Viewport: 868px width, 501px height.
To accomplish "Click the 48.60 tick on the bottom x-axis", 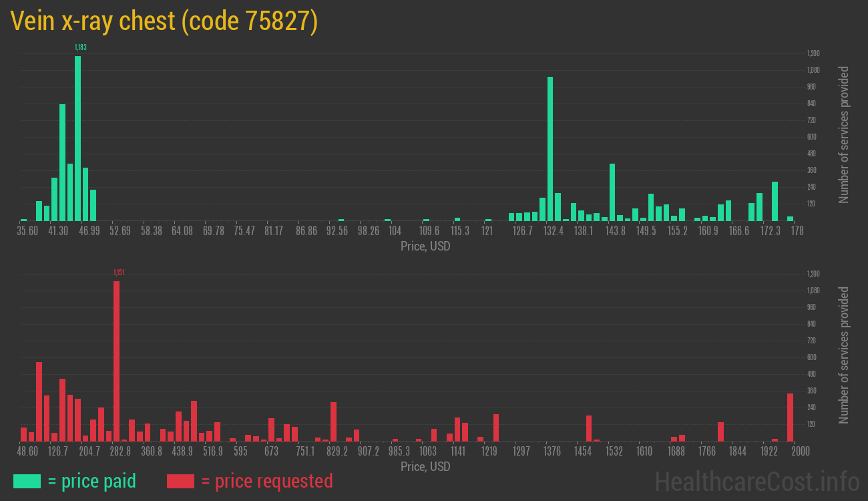I will pos(28,452).
